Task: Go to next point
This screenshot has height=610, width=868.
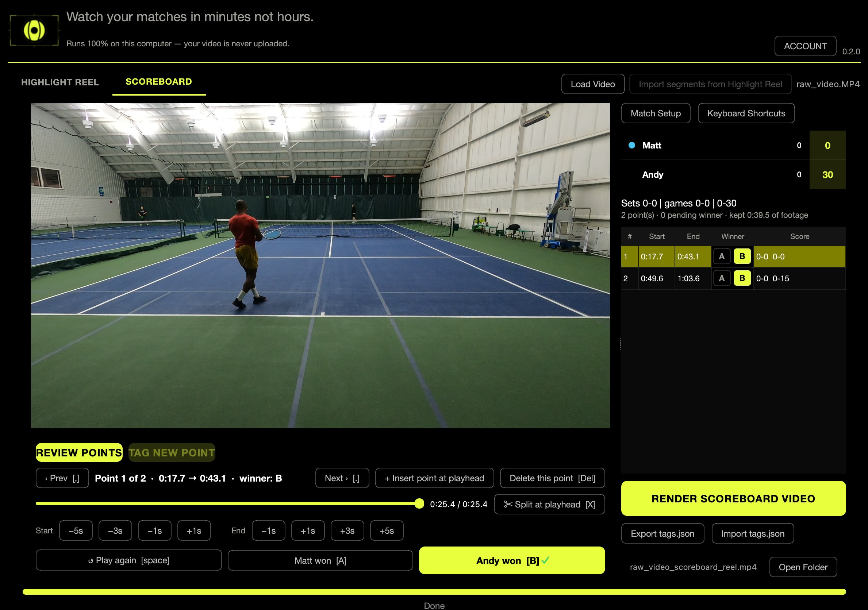Action: click(342, 478)
